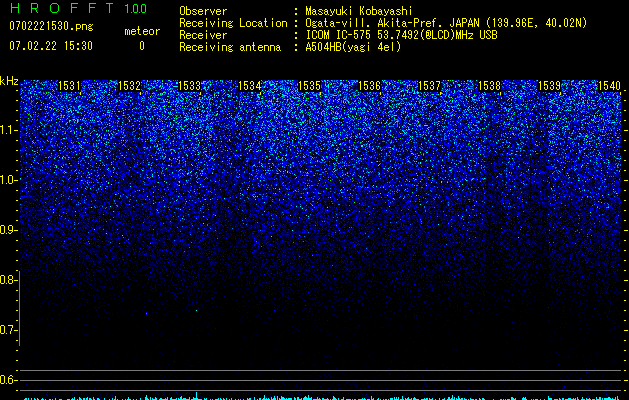Screen dimensions: 629x400
Task: Click the date stamp 07.02.22 15:30
Action: [x=51, y=46]
